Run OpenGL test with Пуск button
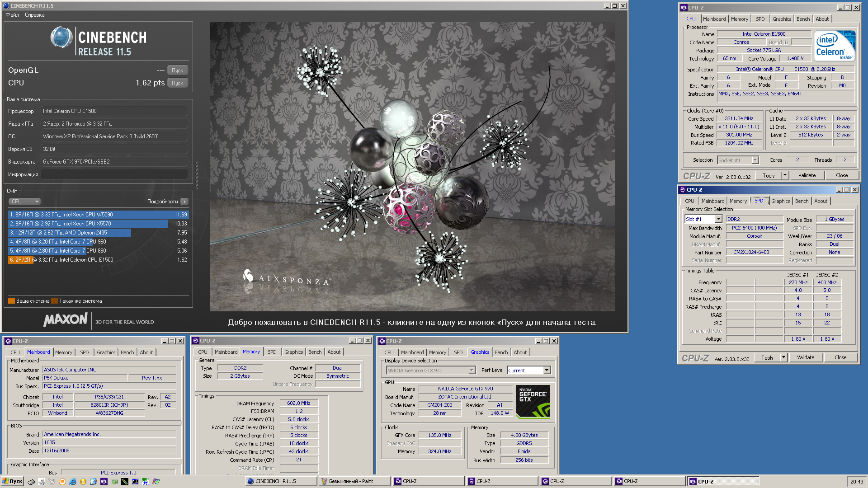868x488 pixels. (x=177, y=70)
